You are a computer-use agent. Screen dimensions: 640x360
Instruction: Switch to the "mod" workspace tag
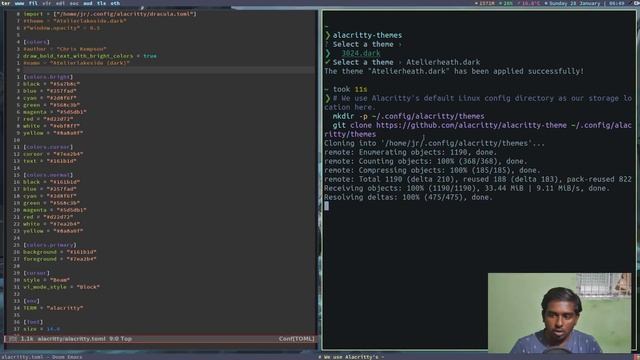click(88, 3)
